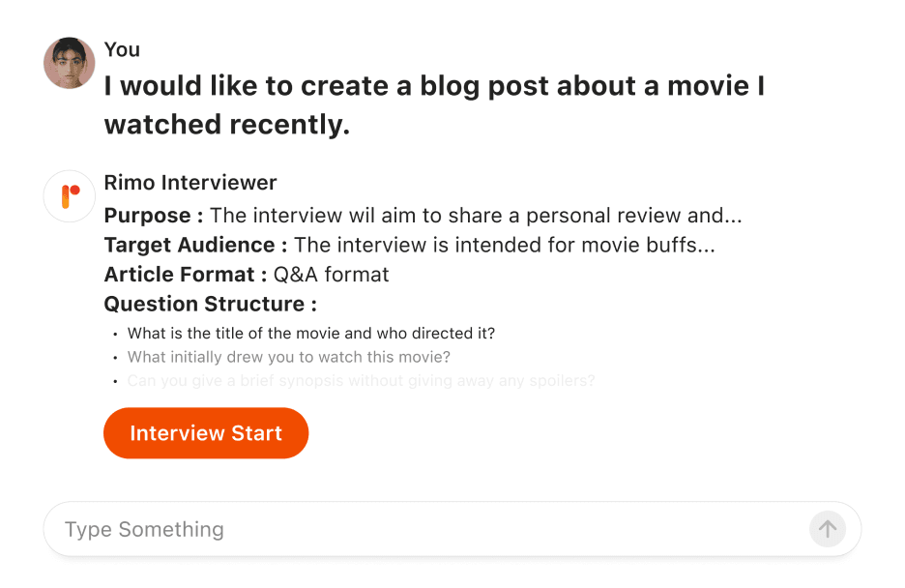Image resolution: width=905 pixels, height=588 pixels.
Task: Focus the Type Something message field
Action: 433,529
